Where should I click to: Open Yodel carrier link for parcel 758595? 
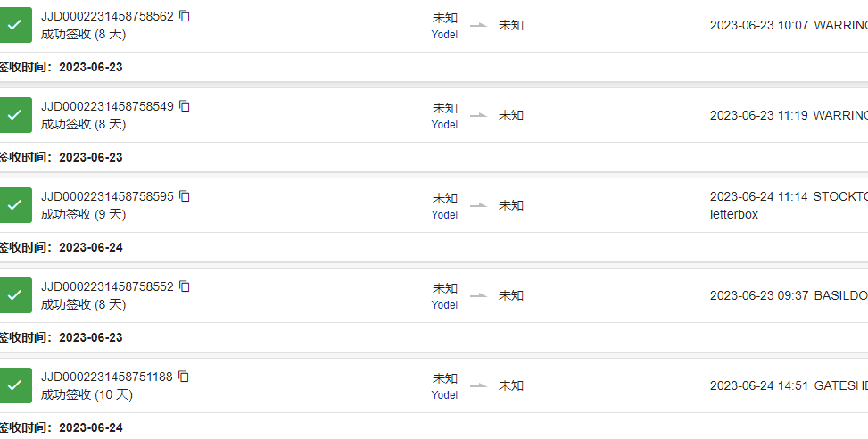444,215
